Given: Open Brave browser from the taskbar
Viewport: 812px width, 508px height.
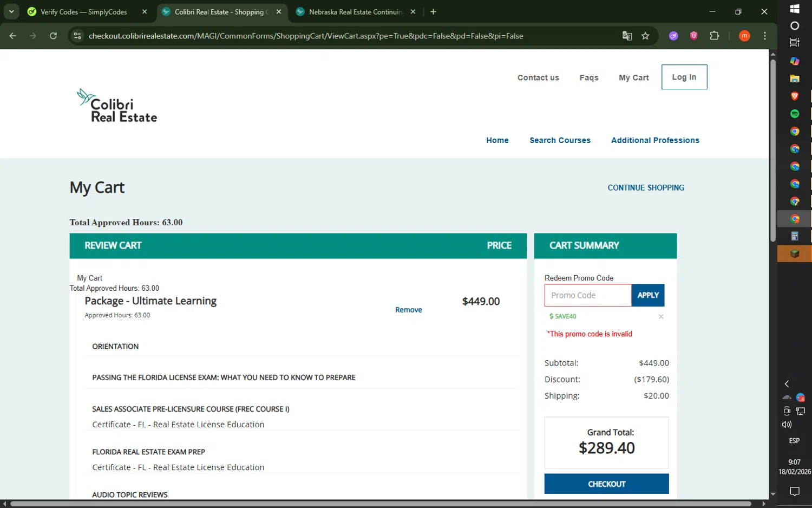Looking at the screenshot, I should point(795,96).
